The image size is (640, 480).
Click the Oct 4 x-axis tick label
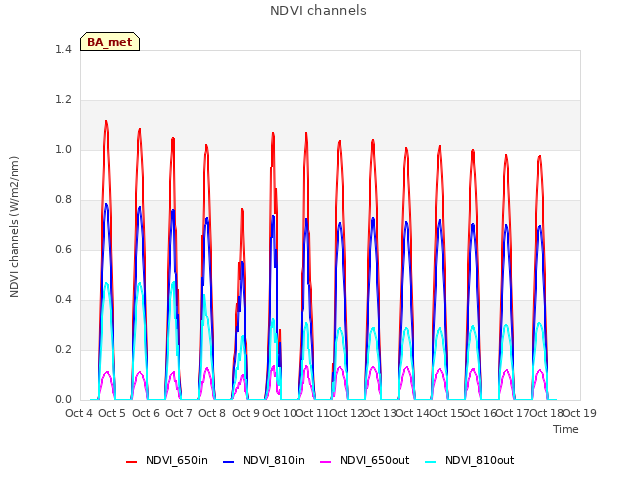click(79, 413)
